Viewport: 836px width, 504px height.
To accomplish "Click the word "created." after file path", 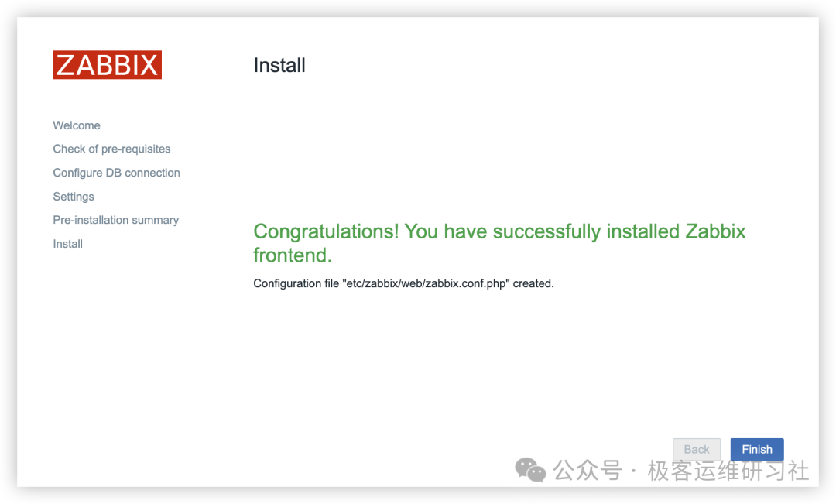I will pos(533,283).
